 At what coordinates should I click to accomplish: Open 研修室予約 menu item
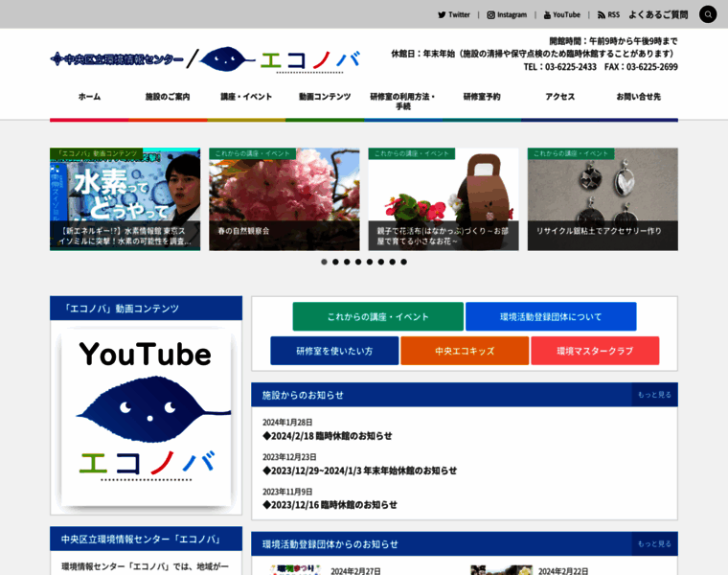[x=482, y=97]
